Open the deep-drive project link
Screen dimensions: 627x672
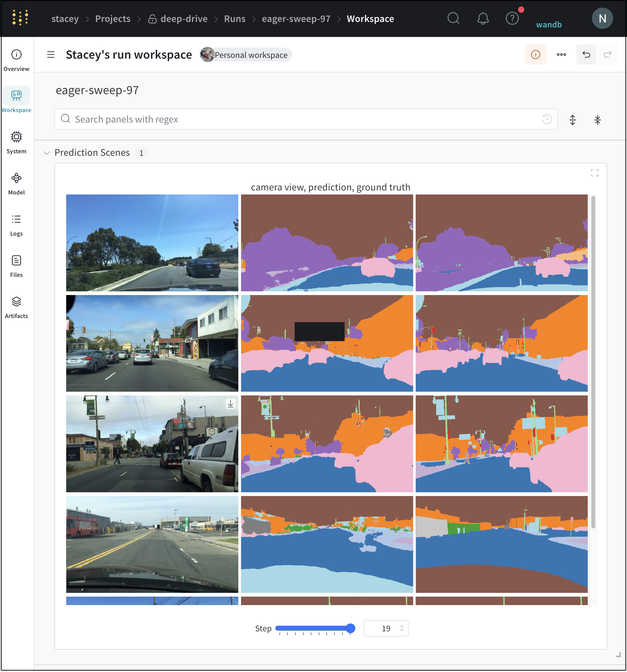[184, 18]
